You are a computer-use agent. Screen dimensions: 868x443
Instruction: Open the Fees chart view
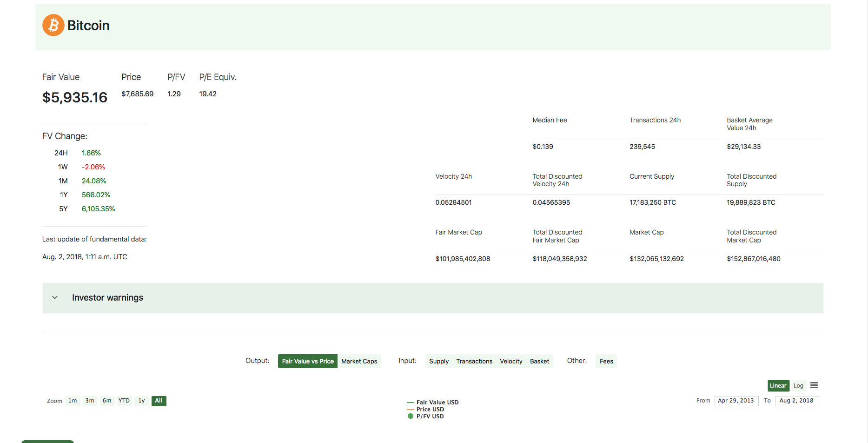[606, 361]
